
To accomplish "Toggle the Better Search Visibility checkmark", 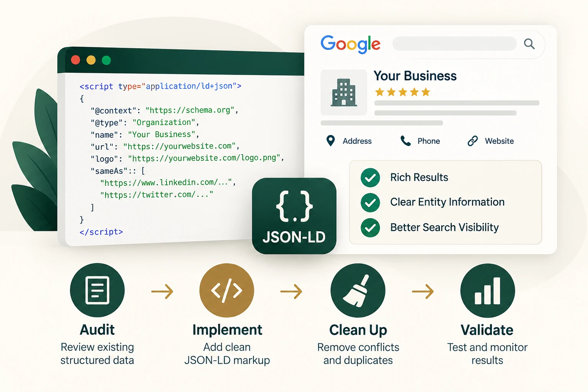I will pyautogui.click(x=370, y=228).
